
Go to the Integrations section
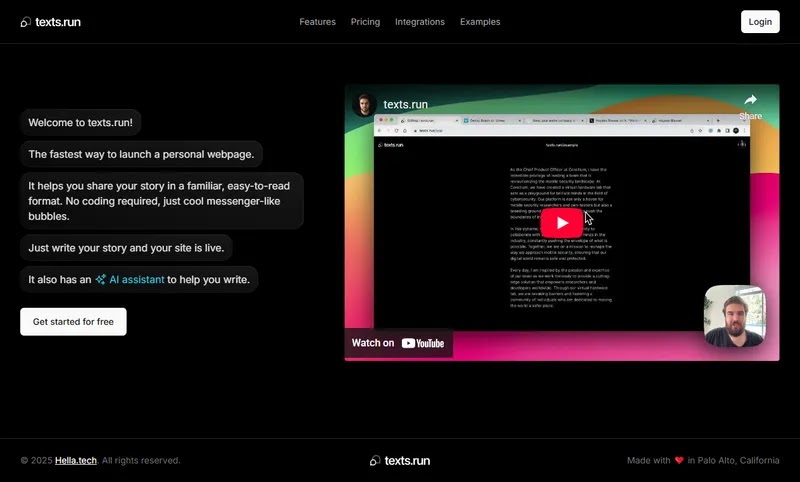click(x=420, y=22)
